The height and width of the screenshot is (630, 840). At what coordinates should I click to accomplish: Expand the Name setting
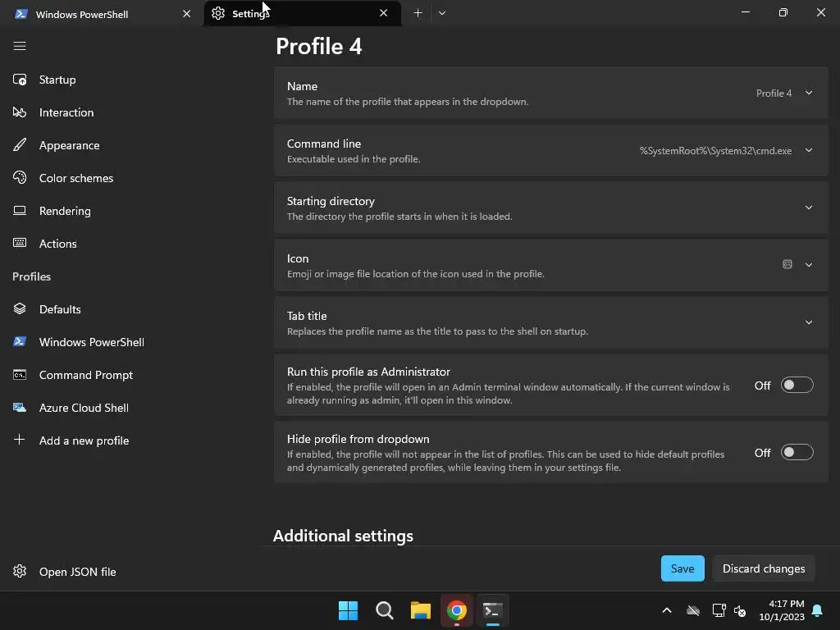point(809,94)
